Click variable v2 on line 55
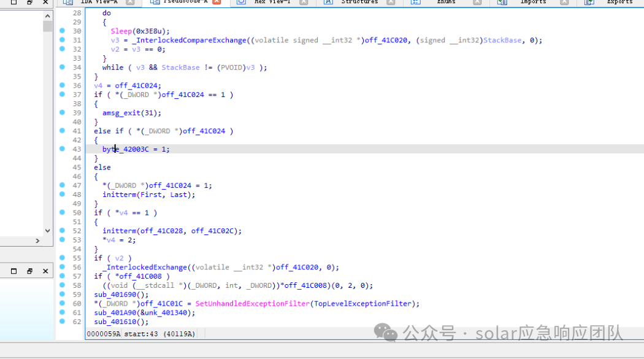 119,258
